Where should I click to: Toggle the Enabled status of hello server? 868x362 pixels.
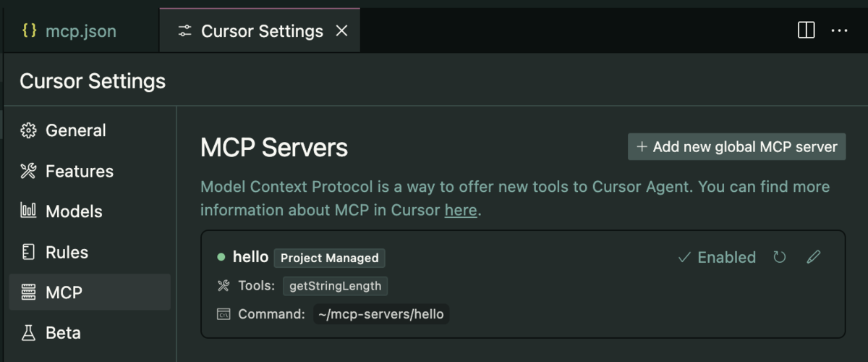coord(717,258)
